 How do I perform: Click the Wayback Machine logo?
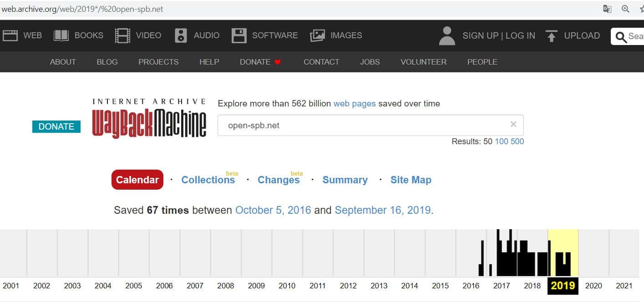pos(149,118)
